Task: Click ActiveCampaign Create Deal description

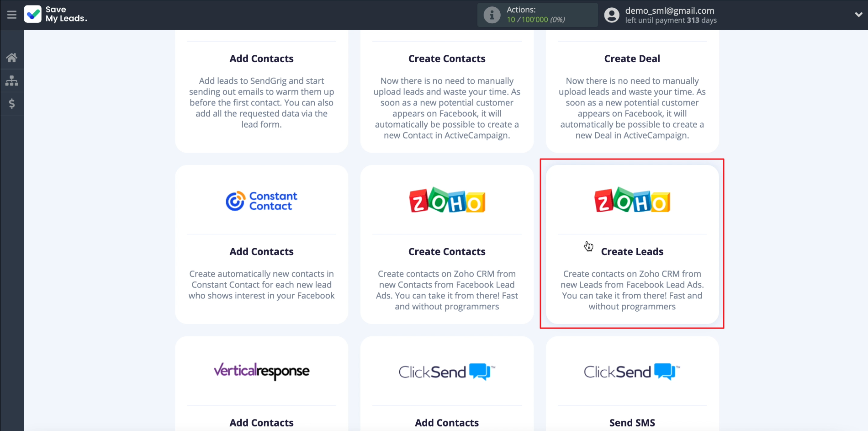Action: [x=632, y=108]
